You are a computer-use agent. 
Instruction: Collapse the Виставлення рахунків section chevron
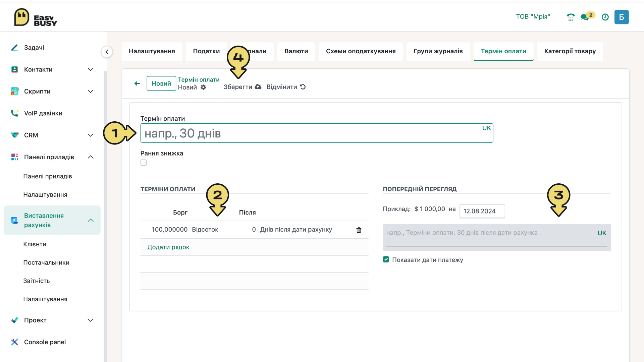[x=91, y=220]
